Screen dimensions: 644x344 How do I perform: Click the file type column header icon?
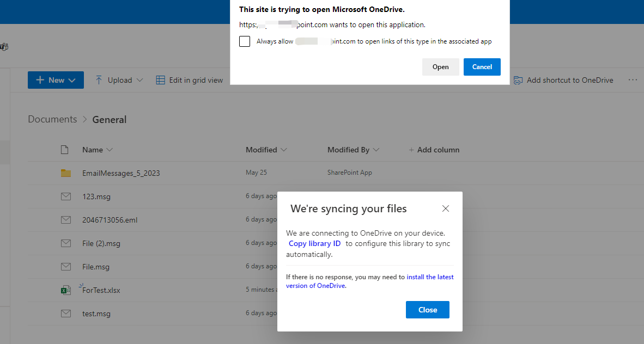tap(64, 150)
